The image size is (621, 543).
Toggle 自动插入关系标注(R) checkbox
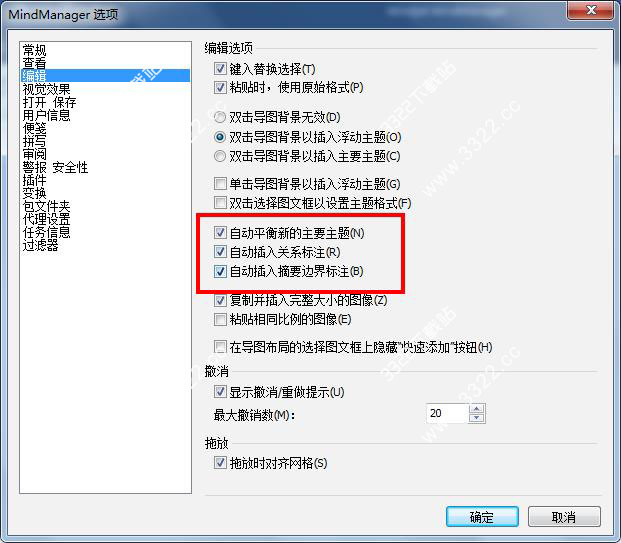tap(220, 251)
